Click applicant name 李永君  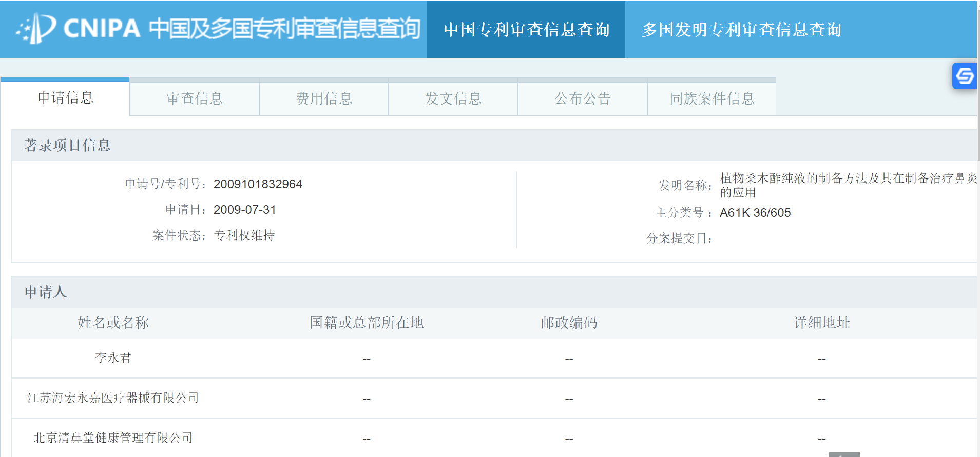click(x=113, y=357)
